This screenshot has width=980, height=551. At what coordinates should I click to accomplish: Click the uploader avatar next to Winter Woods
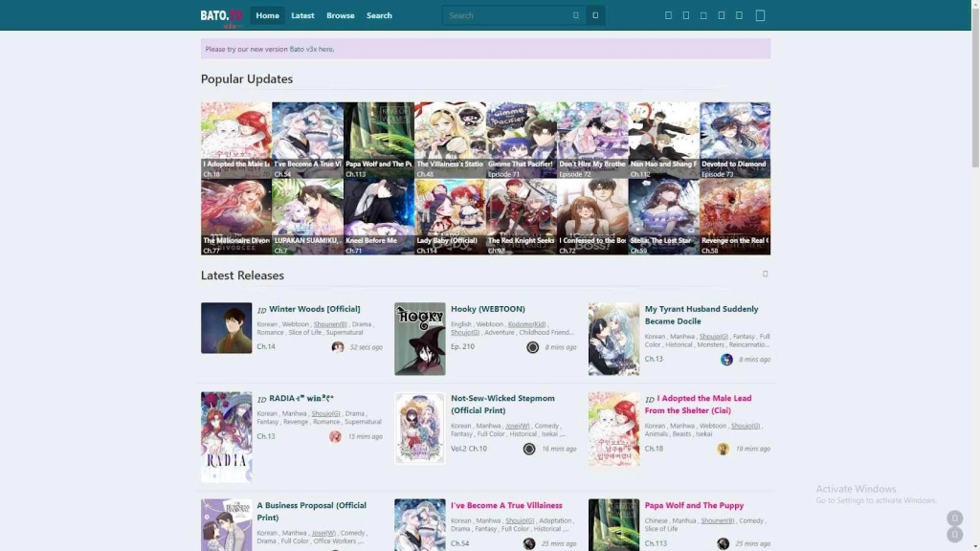point(338,347)
